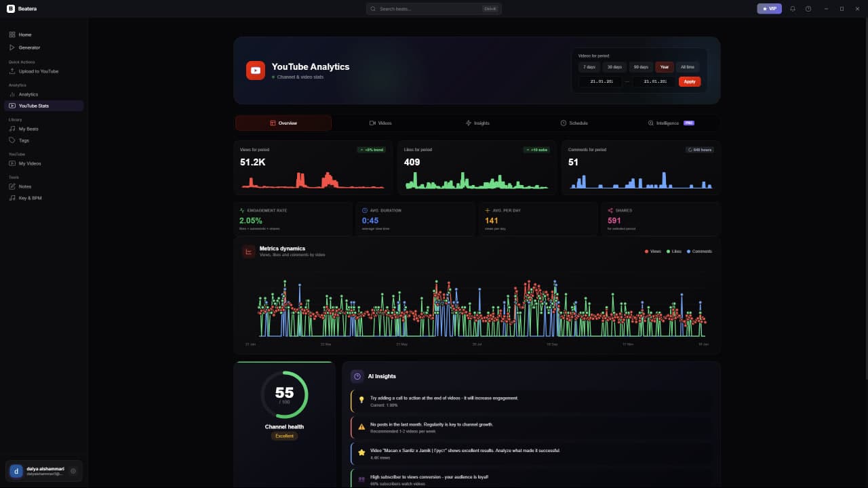The height and width of the screenshot is (488, 868).
Task: Select the 7 days period filter
Action: [x=589, y=67]
